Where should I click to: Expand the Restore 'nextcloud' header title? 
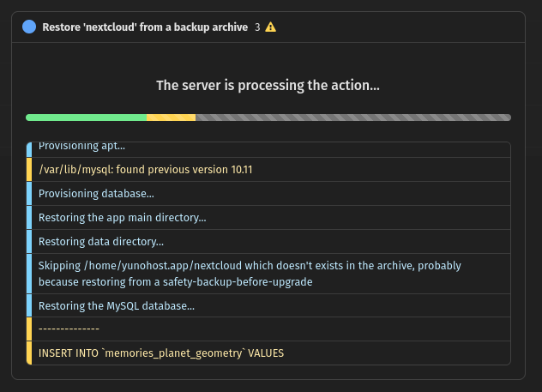click(x=145, y=27)
